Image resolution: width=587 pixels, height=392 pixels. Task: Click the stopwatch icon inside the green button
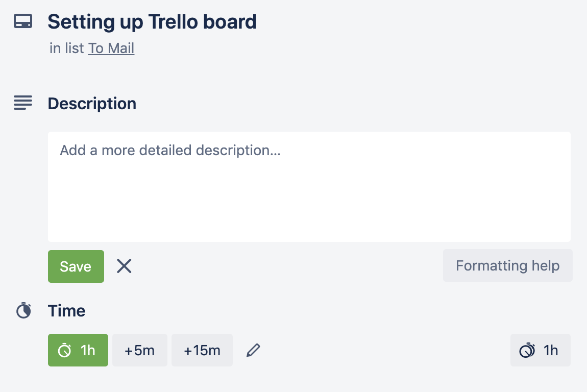click(65, 351)
